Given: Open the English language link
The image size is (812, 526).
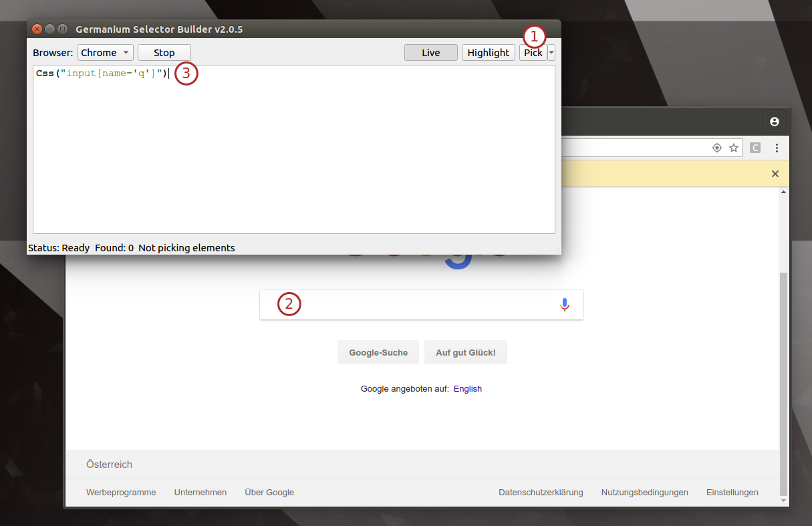Looking at the screenshot, I should click(468, 389).
